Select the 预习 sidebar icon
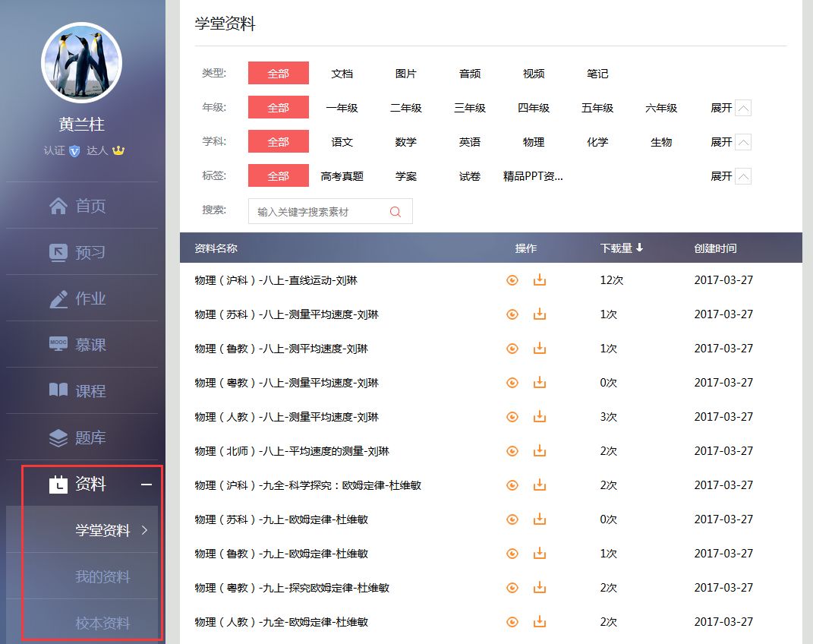 coord(58,251)
